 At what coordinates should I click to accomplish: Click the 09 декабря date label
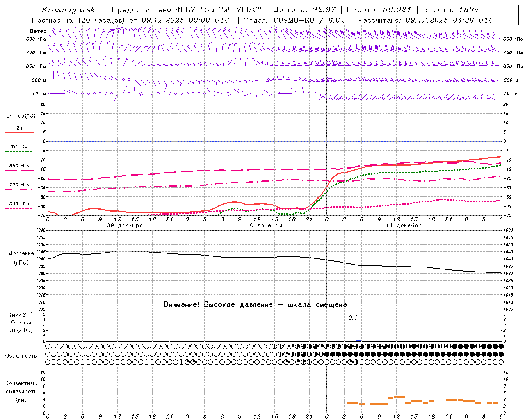pyautogui.click(x=125, y=226)
